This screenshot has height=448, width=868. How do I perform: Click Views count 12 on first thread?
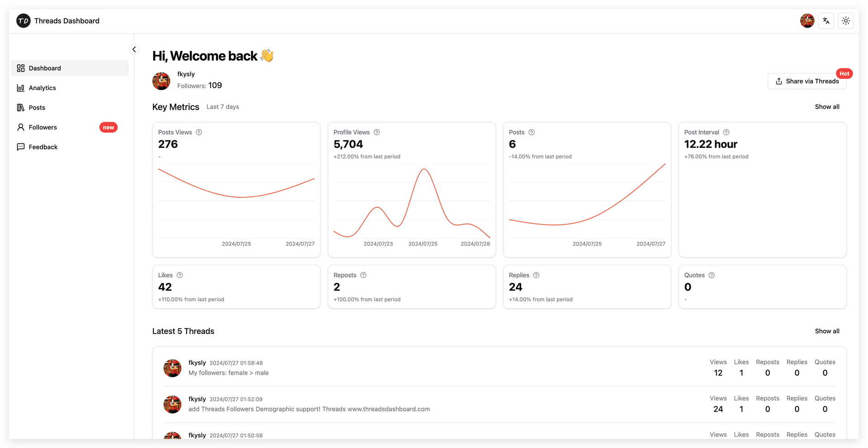718,373
